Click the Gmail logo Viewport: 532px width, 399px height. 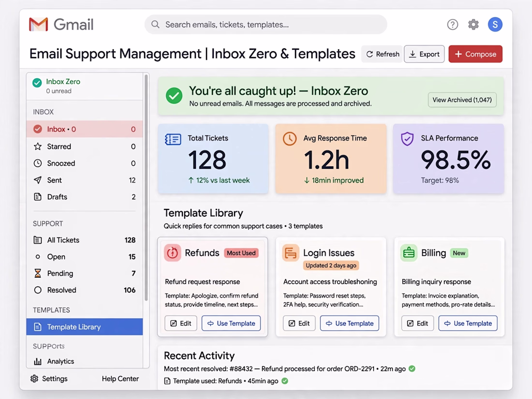[61, 25]
